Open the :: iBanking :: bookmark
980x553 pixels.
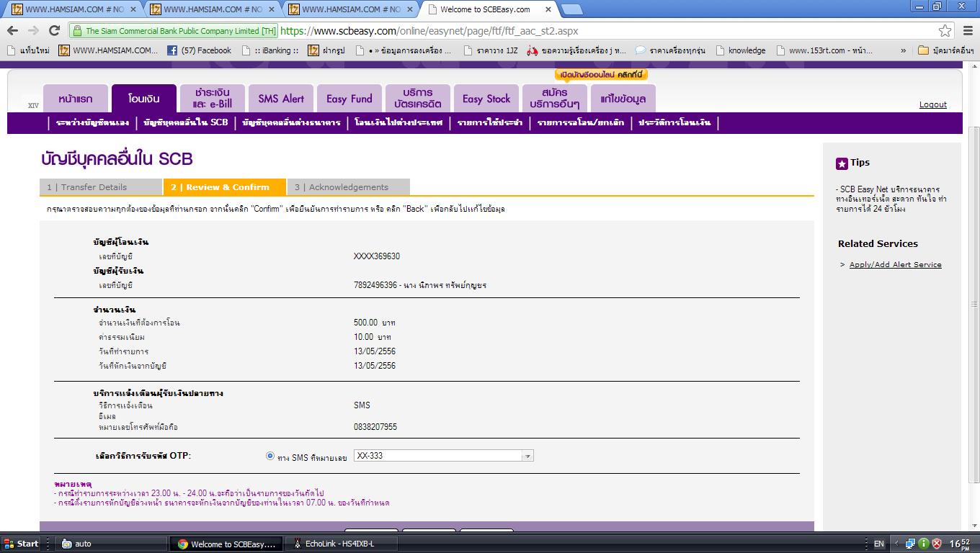(x=270, y=50)
